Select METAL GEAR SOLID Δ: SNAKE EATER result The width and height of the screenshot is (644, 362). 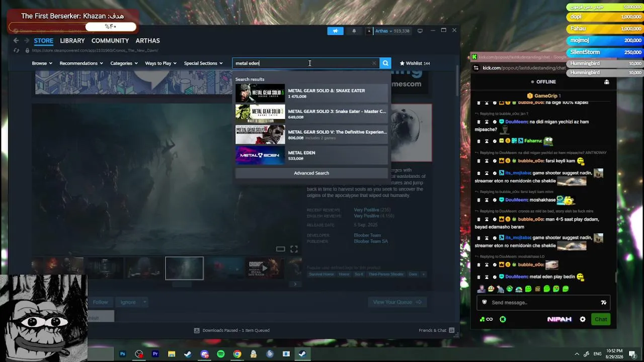click(x=311, y=93)
